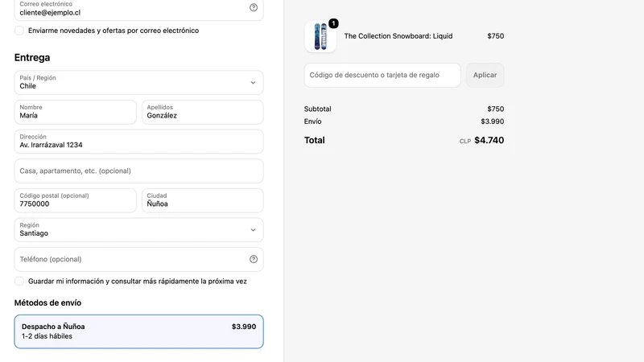644x362 pixels.
Task: Click the email field help question-mark icon
Action: tap(254, 7)
